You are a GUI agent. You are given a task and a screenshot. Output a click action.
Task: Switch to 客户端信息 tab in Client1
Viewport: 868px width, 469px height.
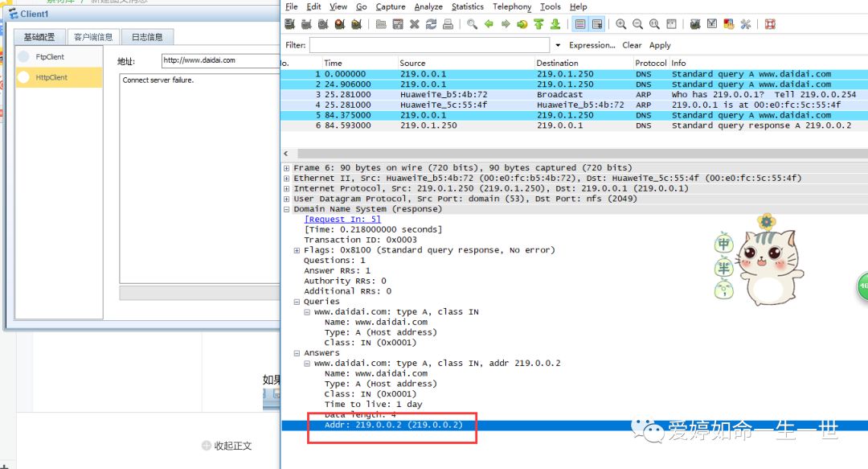pos(93,37)
